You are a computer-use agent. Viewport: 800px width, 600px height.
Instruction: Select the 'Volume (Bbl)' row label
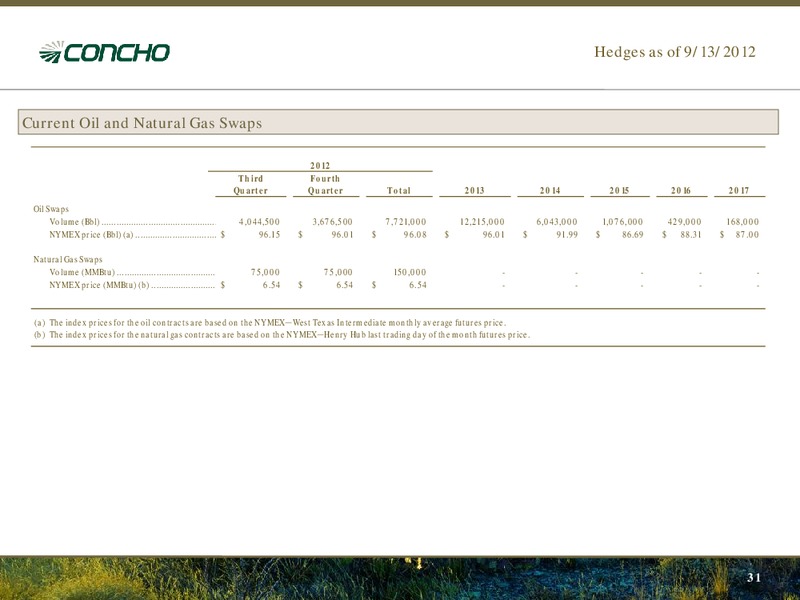(74, 222)
